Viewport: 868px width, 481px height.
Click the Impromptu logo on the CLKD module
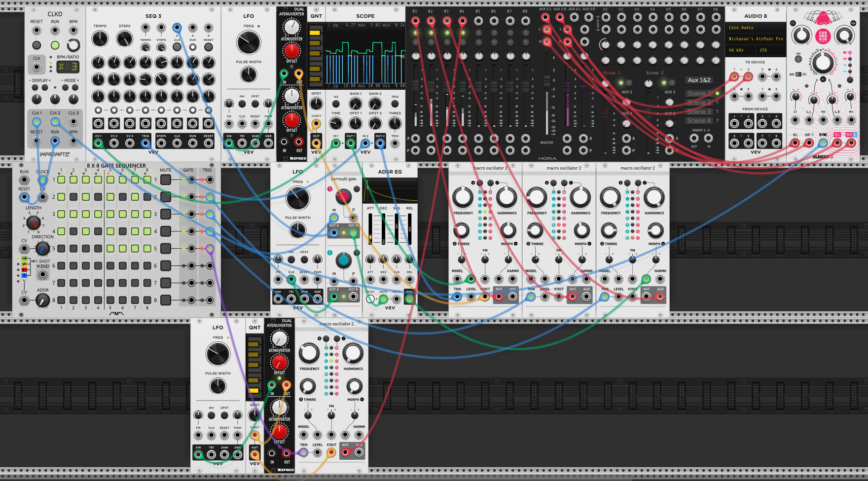(55, 154)
